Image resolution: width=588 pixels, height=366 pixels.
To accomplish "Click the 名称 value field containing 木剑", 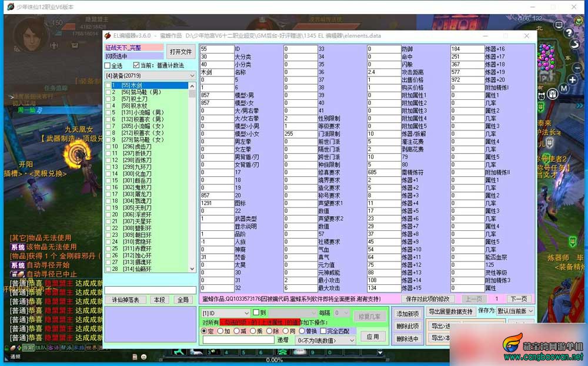I will (x=217, y=72).
